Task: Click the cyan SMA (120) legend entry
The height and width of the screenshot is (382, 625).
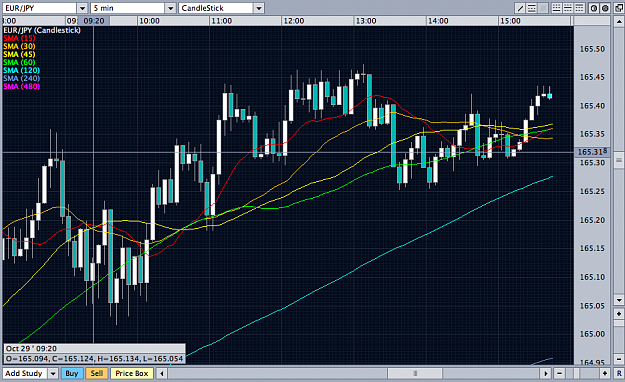Action: [x=22, y=70]
